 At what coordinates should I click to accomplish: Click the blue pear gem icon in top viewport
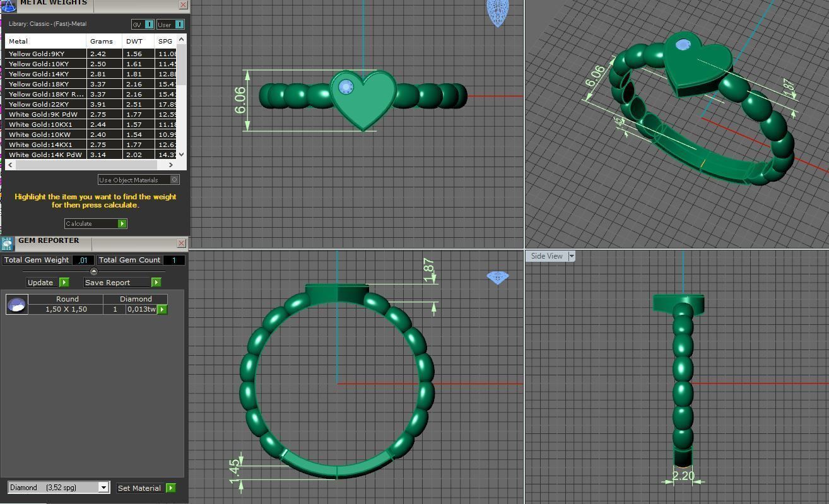coord(498,13)
